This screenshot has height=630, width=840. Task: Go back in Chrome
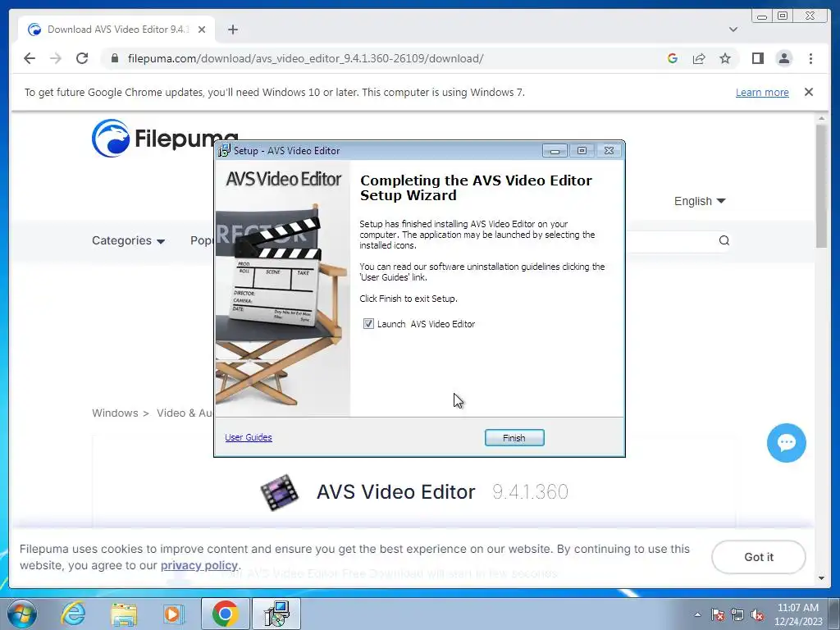pos(30,58)
